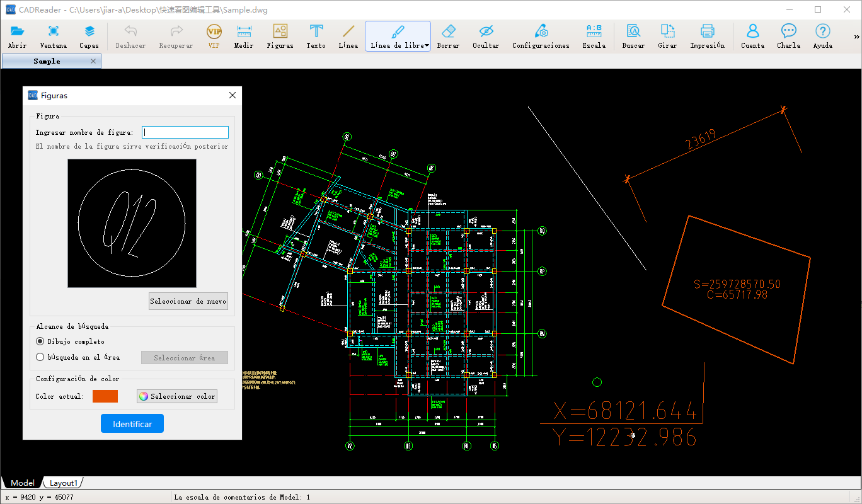Expand the Línea de libre dropdown arrow
This screenshot has height=504, width=862.
(x=427, y=45)
